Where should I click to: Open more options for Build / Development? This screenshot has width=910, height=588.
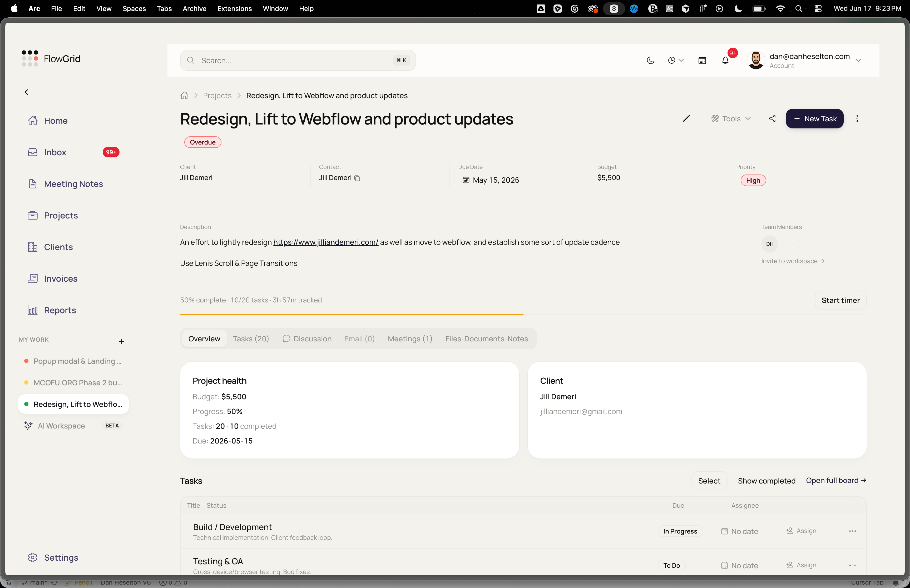pyautogui.click(x=852, y=531)
